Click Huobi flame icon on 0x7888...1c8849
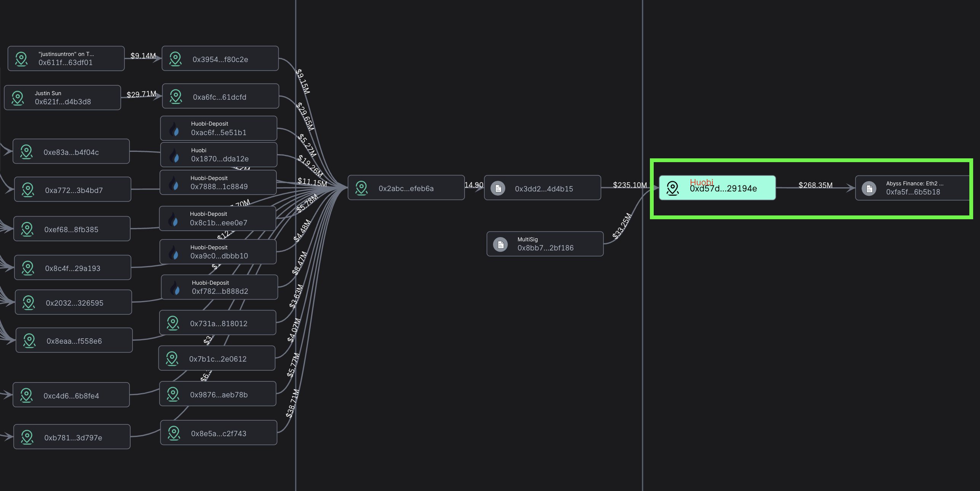Image resolution: width=980 pixels, height=491 pixels. pyautogui.click(x=174, y=183)
